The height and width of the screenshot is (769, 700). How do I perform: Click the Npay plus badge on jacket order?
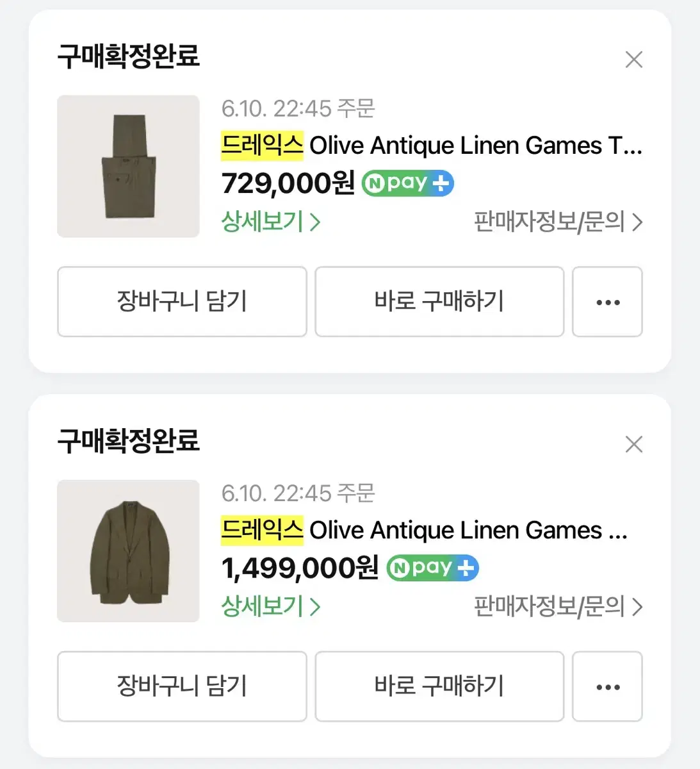pos(432,568)
